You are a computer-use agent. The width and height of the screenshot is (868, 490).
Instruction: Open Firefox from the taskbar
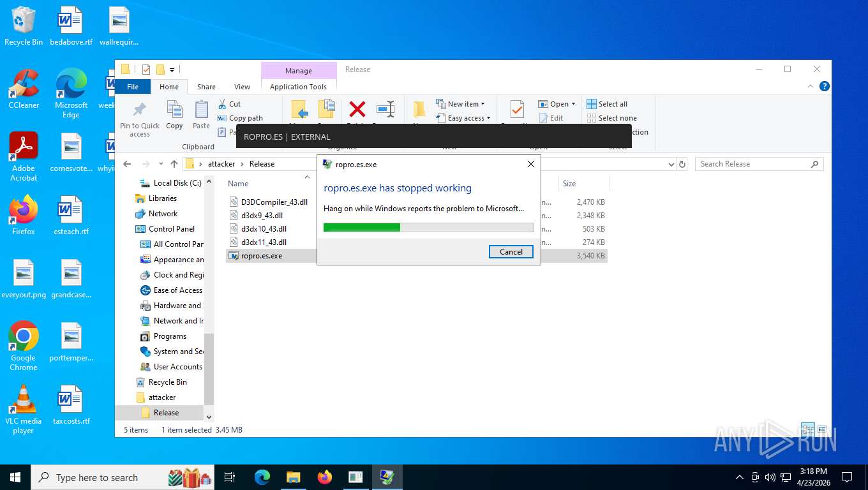[325, 477]
